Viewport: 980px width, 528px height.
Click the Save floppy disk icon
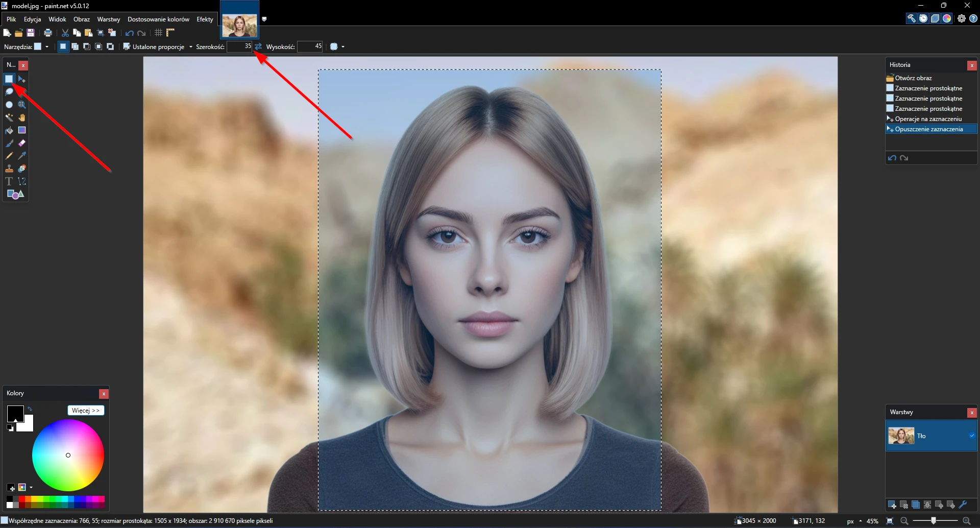click(31, 33)
